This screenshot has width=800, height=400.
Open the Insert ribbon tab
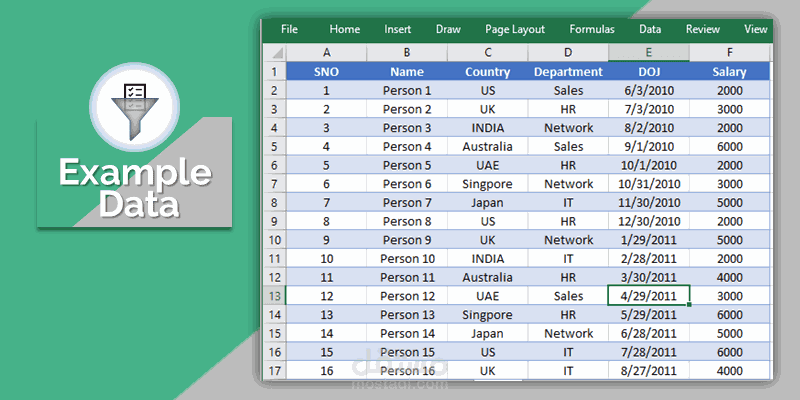[397, 30]
